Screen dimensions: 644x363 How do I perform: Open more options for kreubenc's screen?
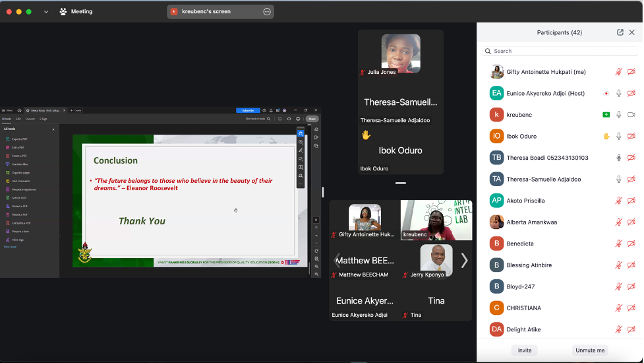[267, 11]
